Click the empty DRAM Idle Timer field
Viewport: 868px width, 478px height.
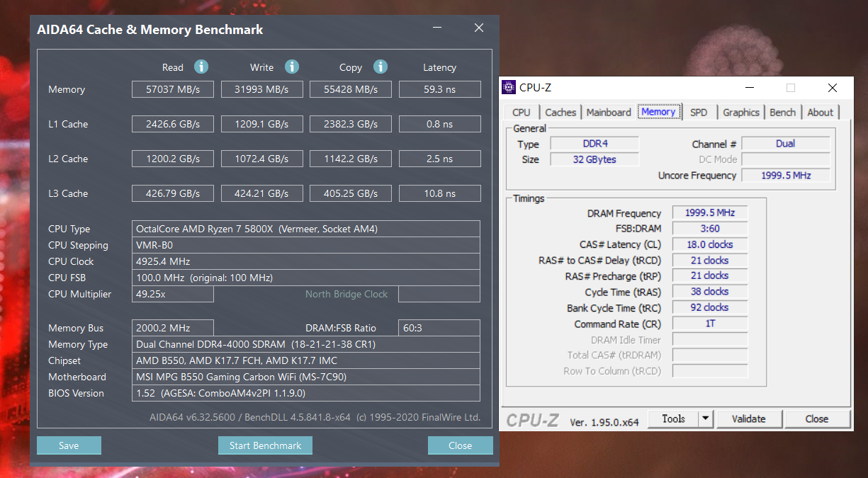pos(710,340)
